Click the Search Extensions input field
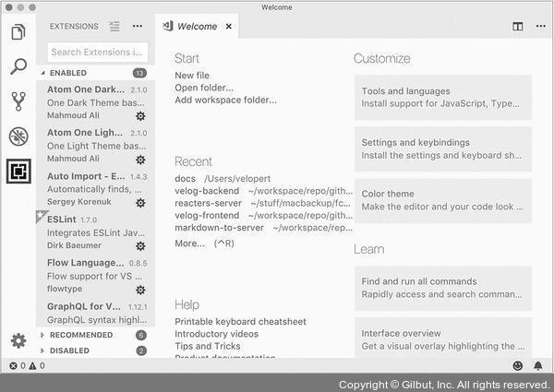554x392 pixels. 98,53
